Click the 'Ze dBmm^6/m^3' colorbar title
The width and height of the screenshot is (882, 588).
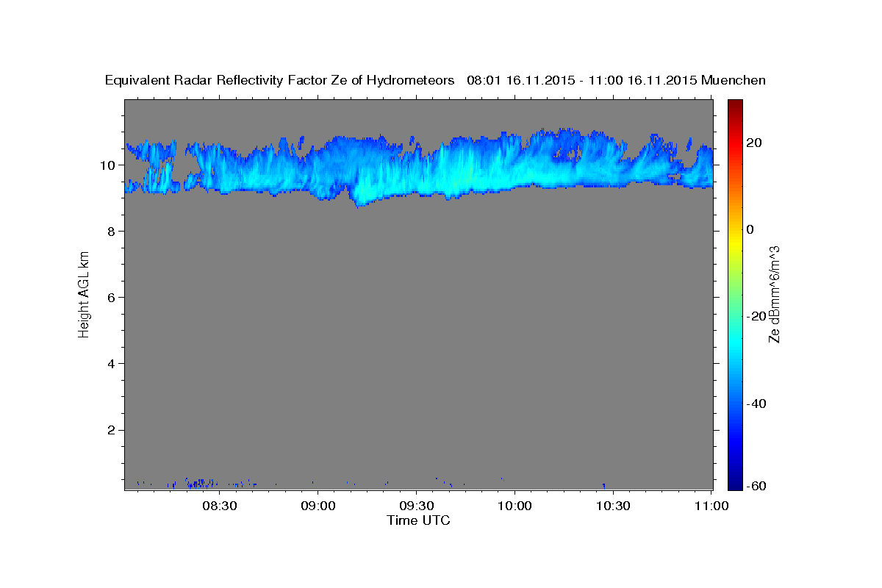[774, 295]
